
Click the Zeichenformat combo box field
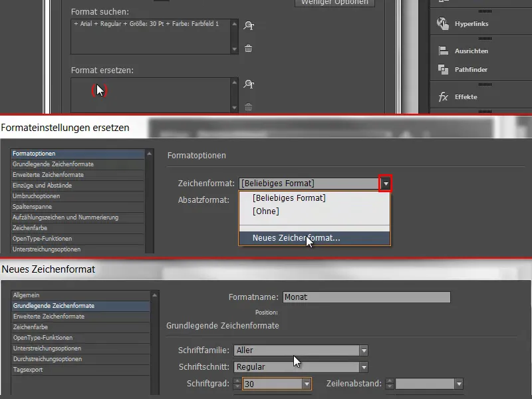pos(309,184)
